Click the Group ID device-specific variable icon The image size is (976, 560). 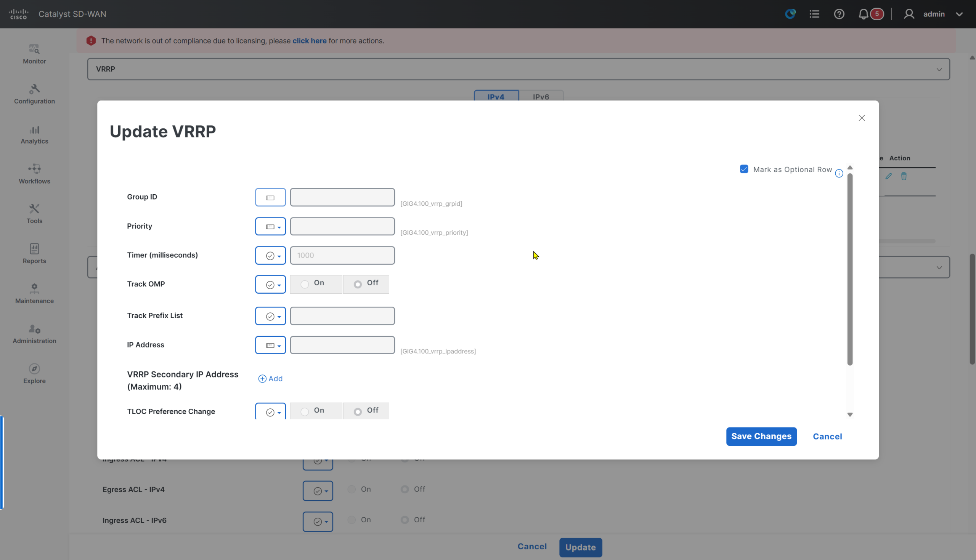270,197
